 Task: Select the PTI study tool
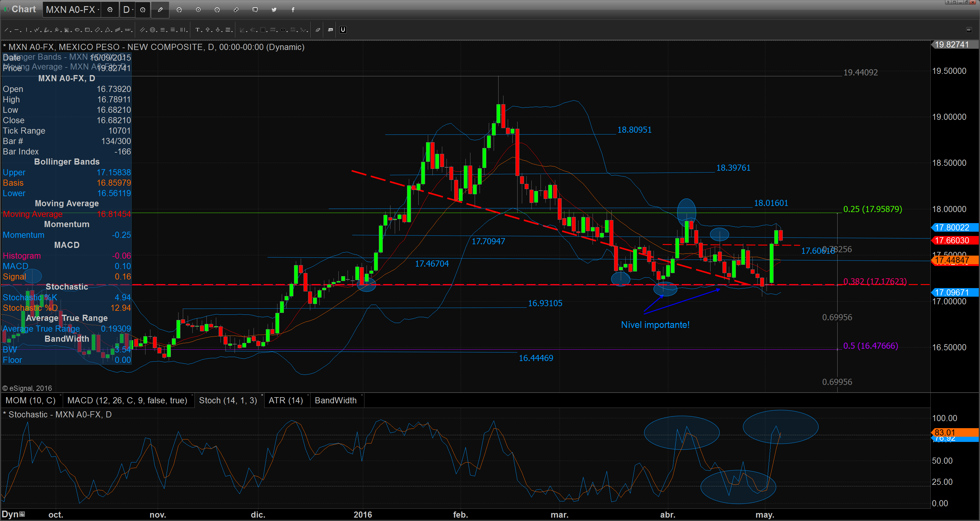pyautogui.click(x=293, y=30)
